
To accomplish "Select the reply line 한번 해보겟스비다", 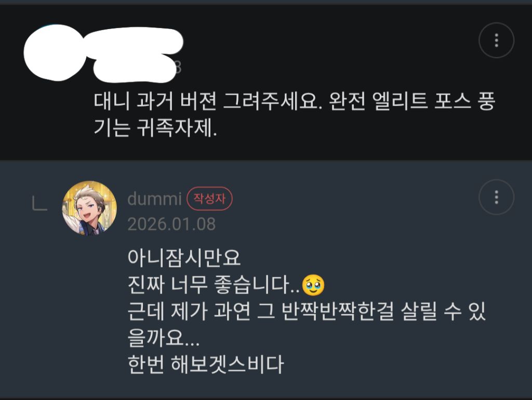I will pyautogui.click(x=206, y=364).
